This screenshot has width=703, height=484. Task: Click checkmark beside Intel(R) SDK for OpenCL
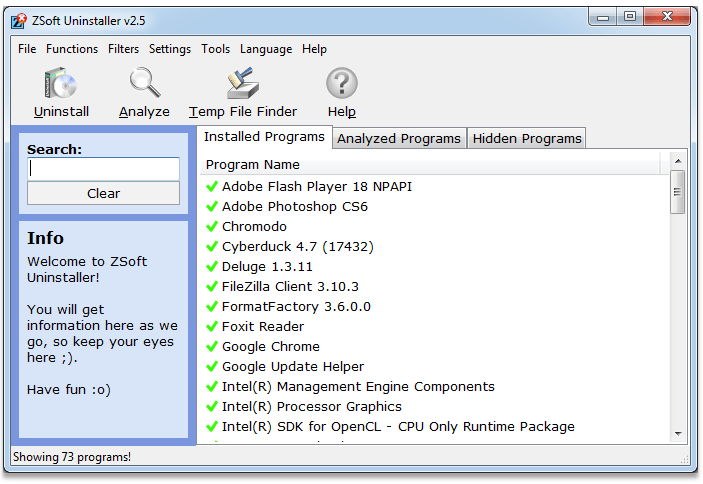(x=212, y=426)
